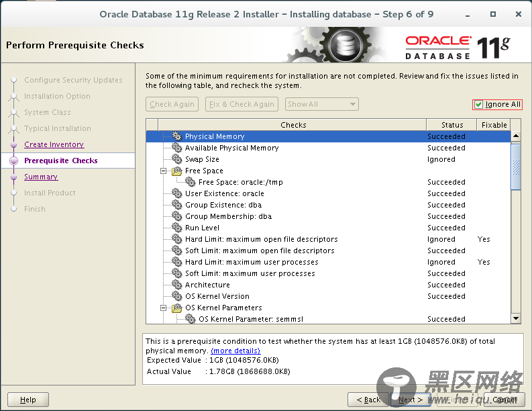Click the System Class step label

48,112
